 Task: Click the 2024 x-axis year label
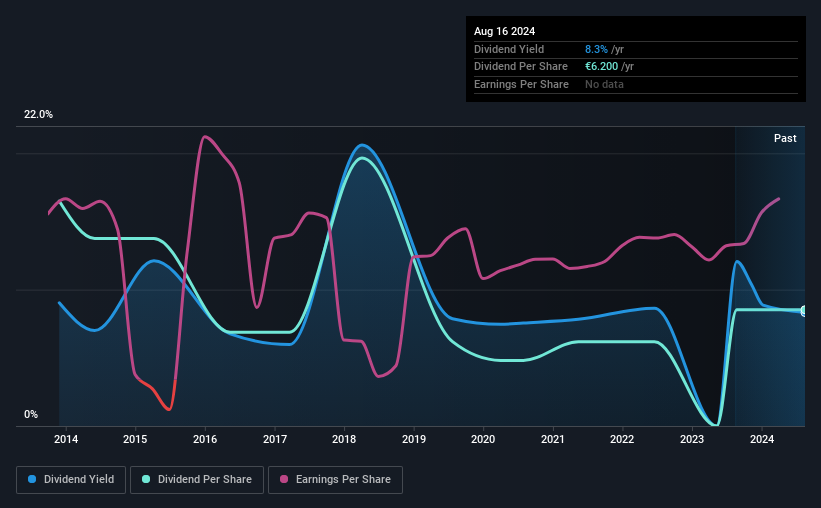(762, 439)
